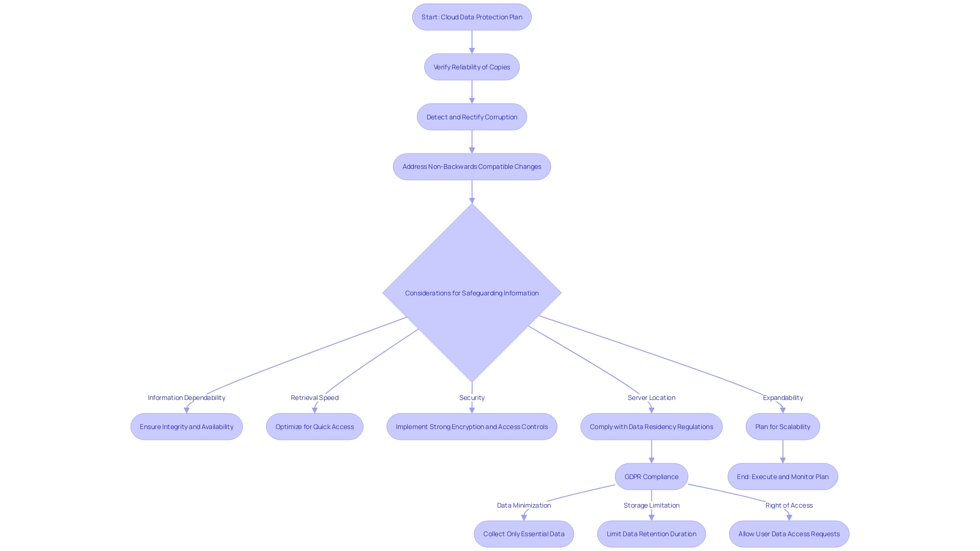
Task: Click the Allow User Data Access Requests button
Action: coord(789,534)
